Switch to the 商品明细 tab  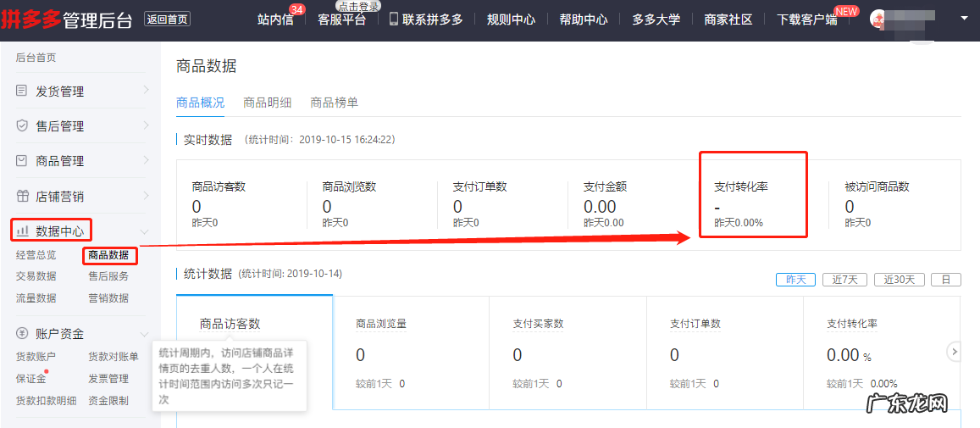(x=267, y=103)
